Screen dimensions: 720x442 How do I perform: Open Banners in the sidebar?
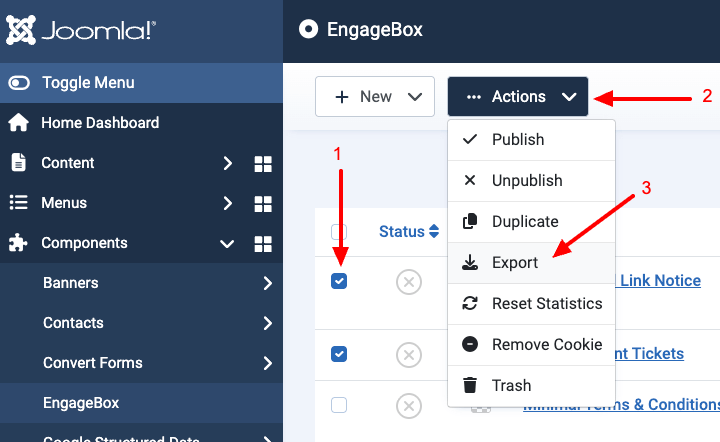coord(71,283)
